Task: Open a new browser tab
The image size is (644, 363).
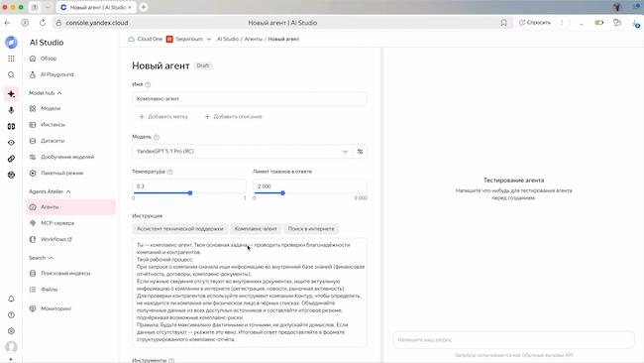Action: (144, 7)
